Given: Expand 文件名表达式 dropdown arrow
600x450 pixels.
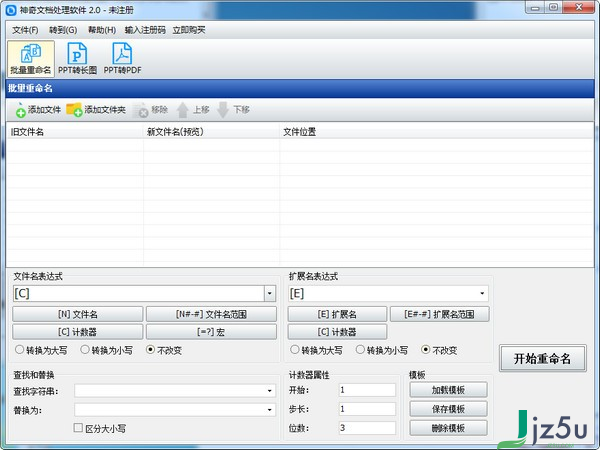Looking at the screenshot, I should pos(270,293).
